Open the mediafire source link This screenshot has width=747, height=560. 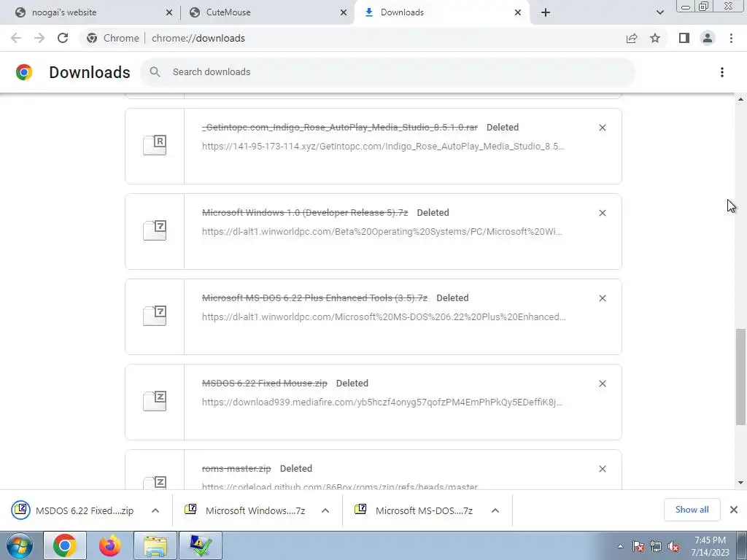pyautogui.click(x=382, y=402)
